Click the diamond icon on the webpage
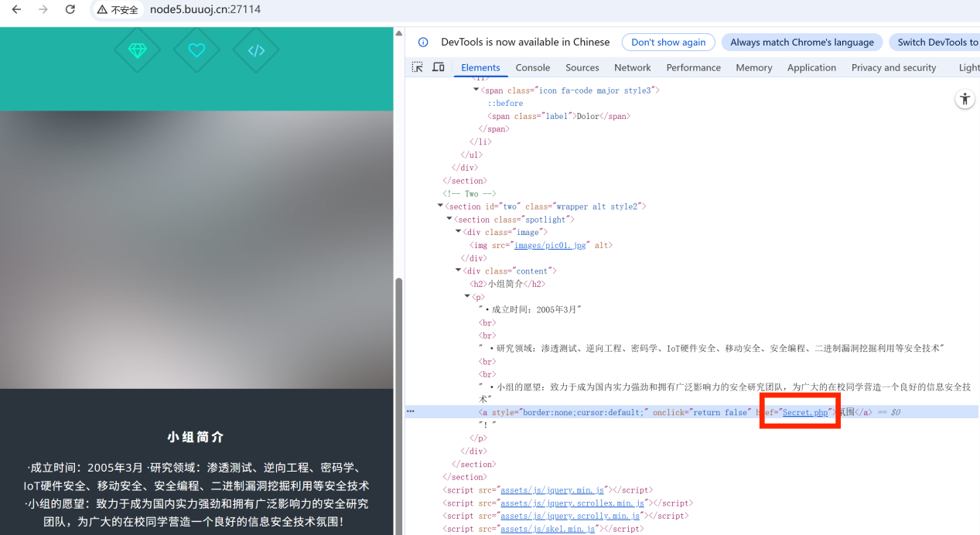The image size is (980, 535). click(138, 50)
